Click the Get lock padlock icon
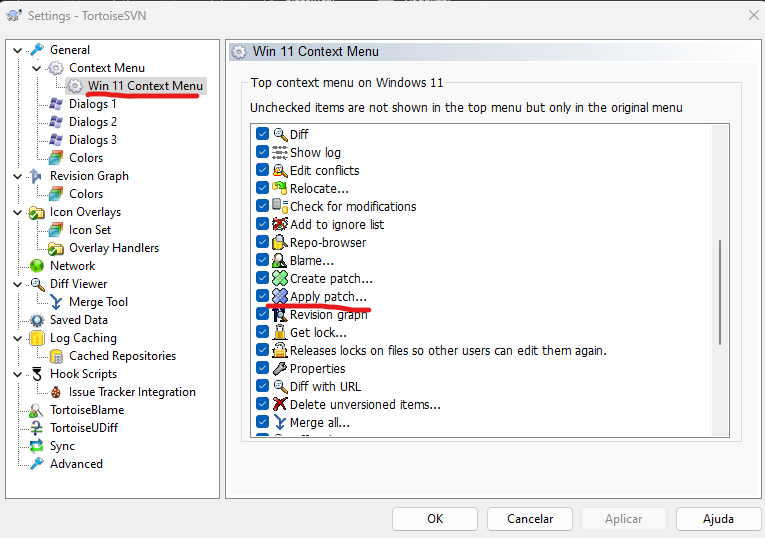Image resolution: width=765 pixels, height=538 pixels. click(280, 333)
